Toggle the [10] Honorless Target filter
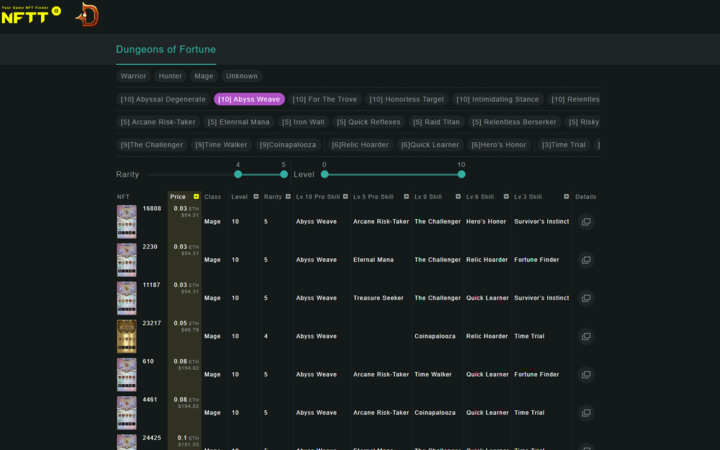This screenshot has width=720, height=450. pos(407,99)
